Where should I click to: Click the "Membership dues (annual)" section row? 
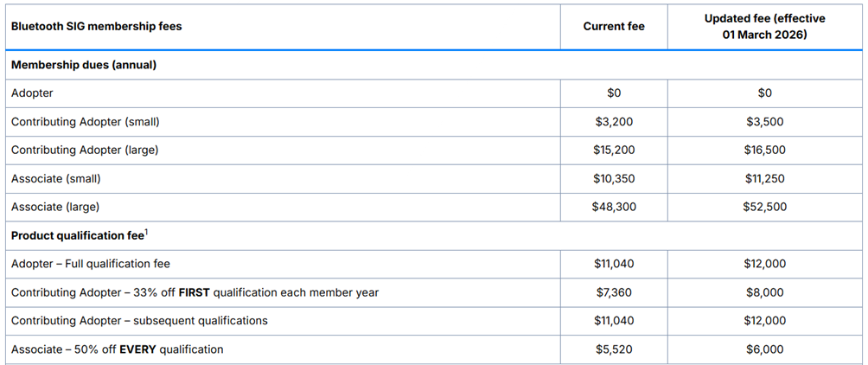83,65
